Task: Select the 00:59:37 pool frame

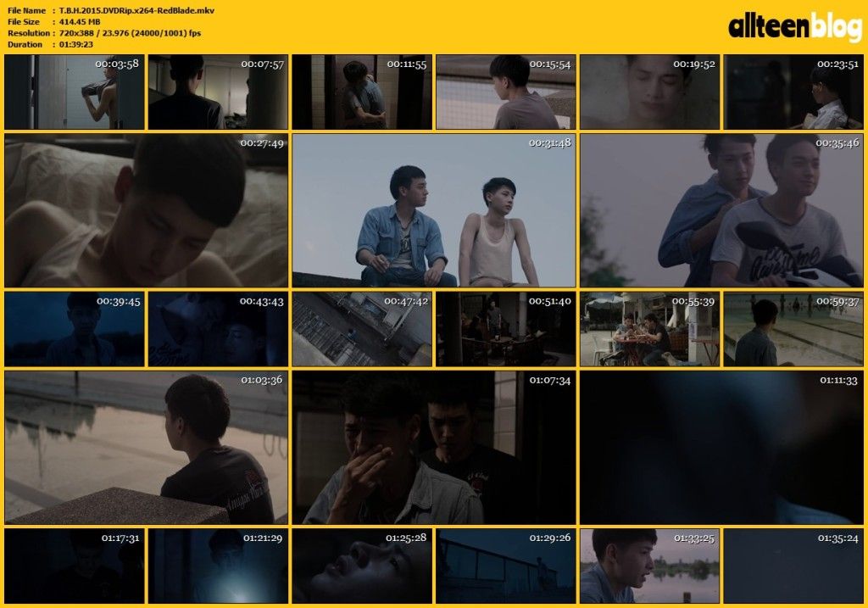Action: 793,329
